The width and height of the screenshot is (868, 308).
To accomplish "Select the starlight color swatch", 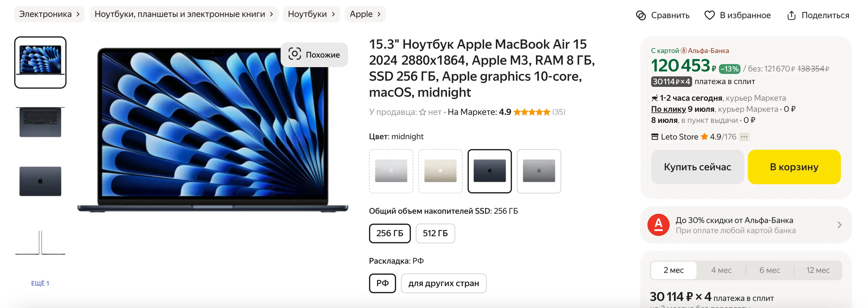I will [440, 171].
